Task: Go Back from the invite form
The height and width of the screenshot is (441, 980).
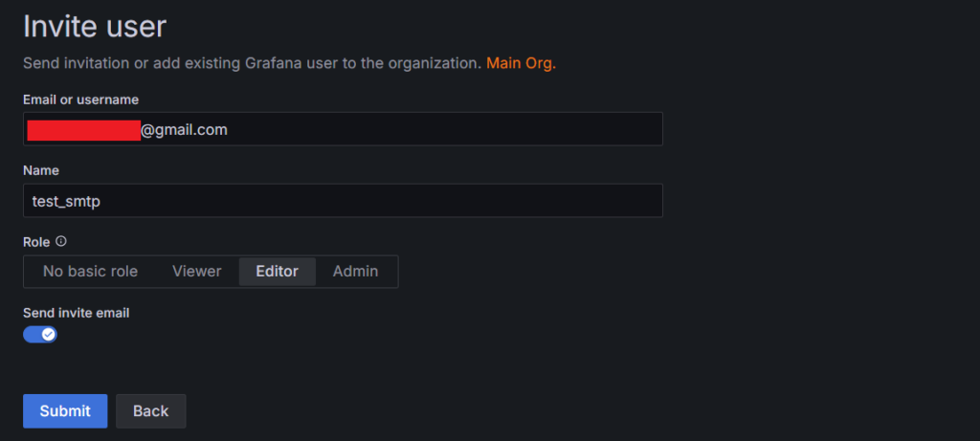Action: 150,411
